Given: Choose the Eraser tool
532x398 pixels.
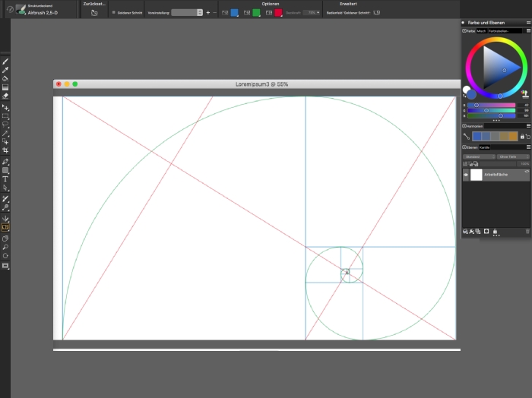Looking at the screenshot, I should [x=5, y=96].
